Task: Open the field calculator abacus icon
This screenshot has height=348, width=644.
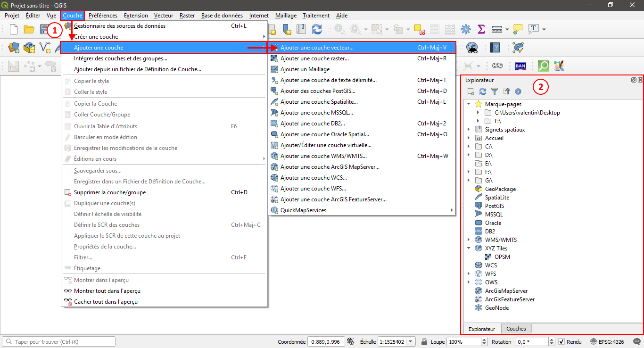Action: coord(450,29)
